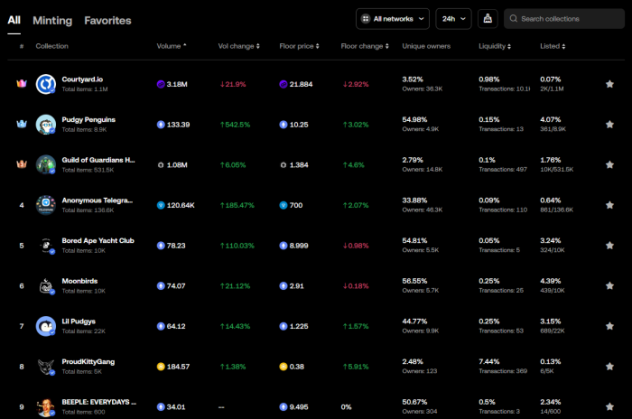Click the purple icon beside floor 21.884
The image size is (632, 419).
[x=283, y=84]
